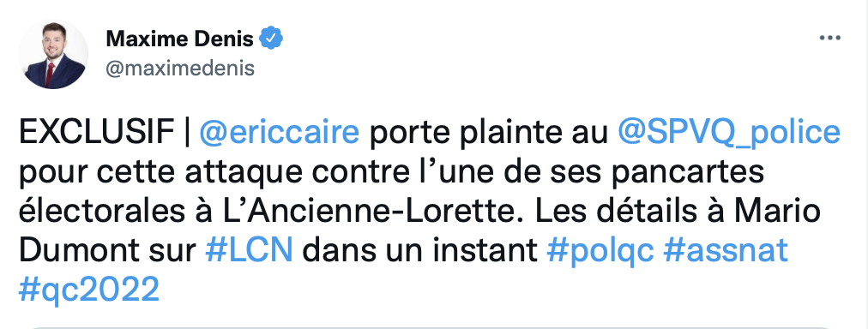
Task: Open the Maxime Denis display name
Action: (x=180, y=39)
